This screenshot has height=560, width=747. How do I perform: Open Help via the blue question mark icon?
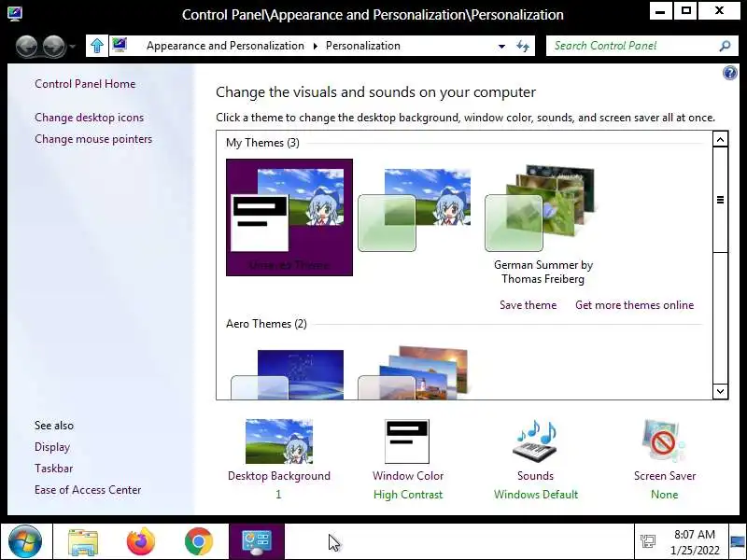coord(730,73)
